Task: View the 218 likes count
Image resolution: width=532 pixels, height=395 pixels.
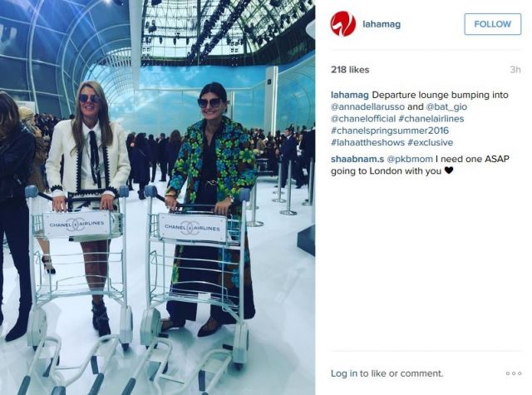Action: [350, 70]
